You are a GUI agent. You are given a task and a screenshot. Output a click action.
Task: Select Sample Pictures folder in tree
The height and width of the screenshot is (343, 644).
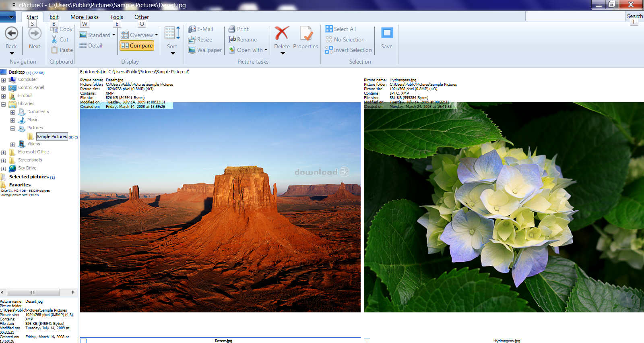tap(52, 136)
